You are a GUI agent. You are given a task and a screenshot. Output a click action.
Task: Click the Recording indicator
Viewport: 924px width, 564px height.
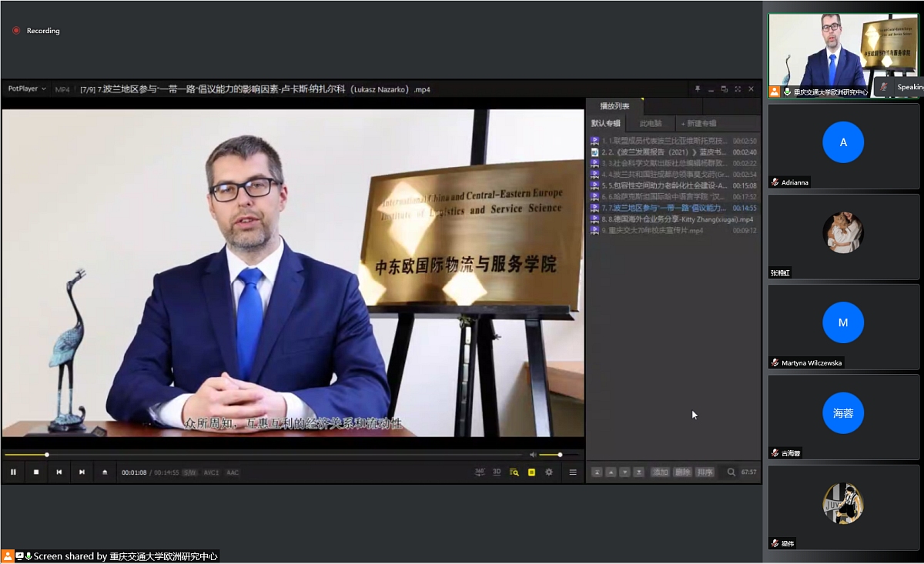click(x=36, y=31)
